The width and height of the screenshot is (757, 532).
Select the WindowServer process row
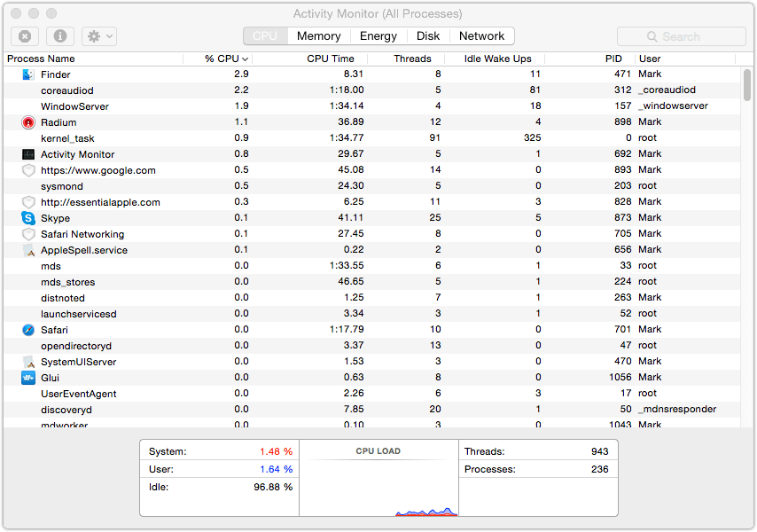(x=371, y=106)
